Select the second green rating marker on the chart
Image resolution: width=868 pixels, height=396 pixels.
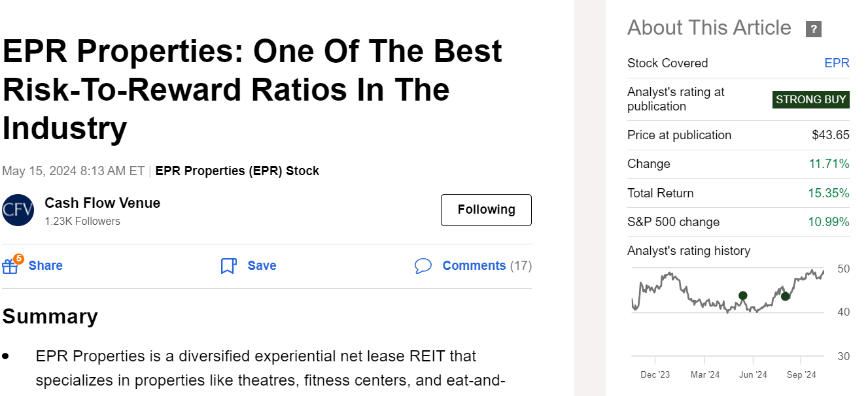coord(785,297)
